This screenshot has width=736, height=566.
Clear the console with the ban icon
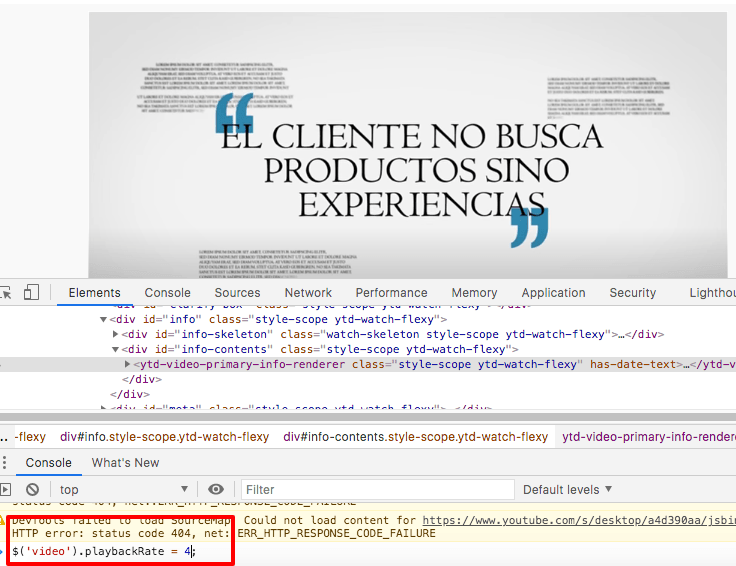[32, 489]
